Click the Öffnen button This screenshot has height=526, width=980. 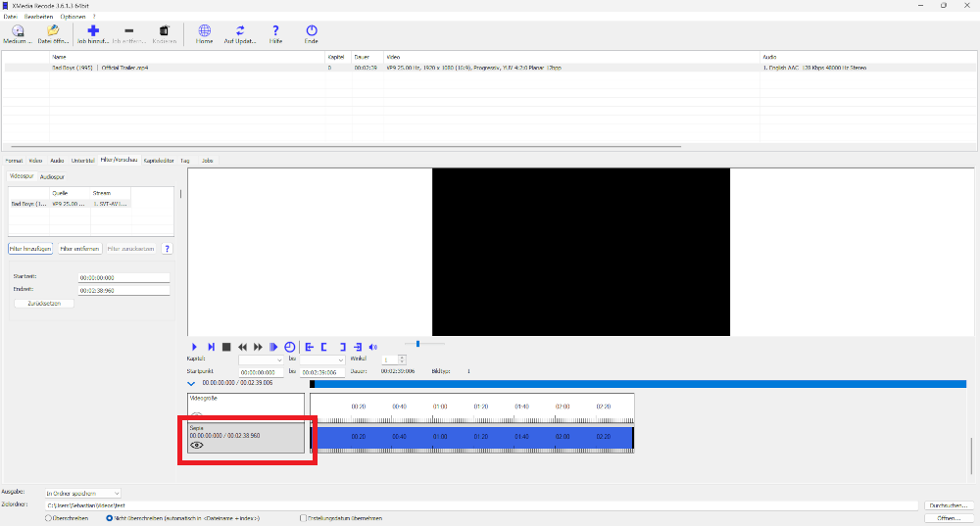click(x=948, y=518)
